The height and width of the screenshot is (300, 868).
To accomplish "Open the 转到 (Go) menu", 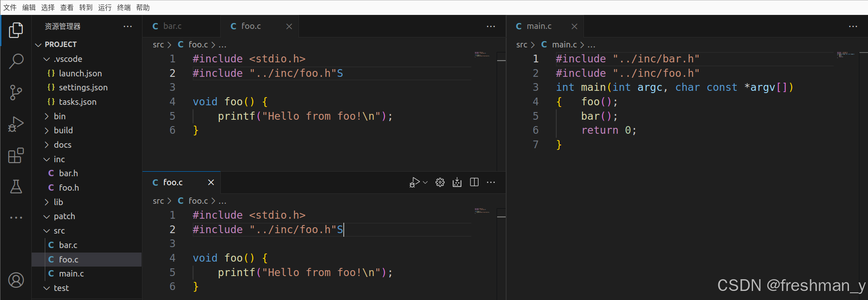I will click(86, 7).
